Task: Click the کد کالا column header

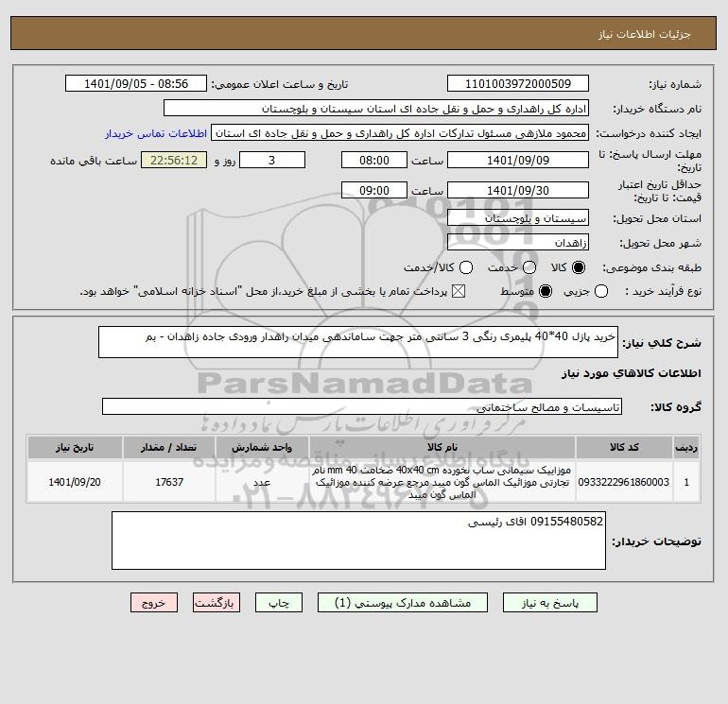Action: (624, 447)
